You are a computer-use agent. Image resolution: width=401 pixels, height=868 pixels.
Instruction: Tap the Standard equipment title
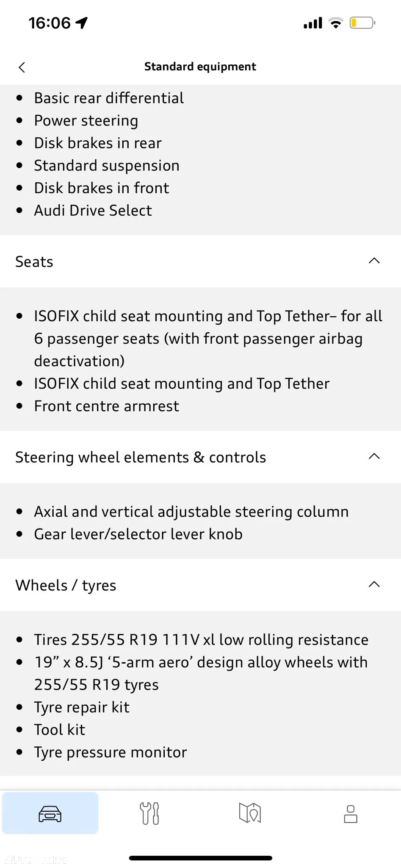coord(200,67)
